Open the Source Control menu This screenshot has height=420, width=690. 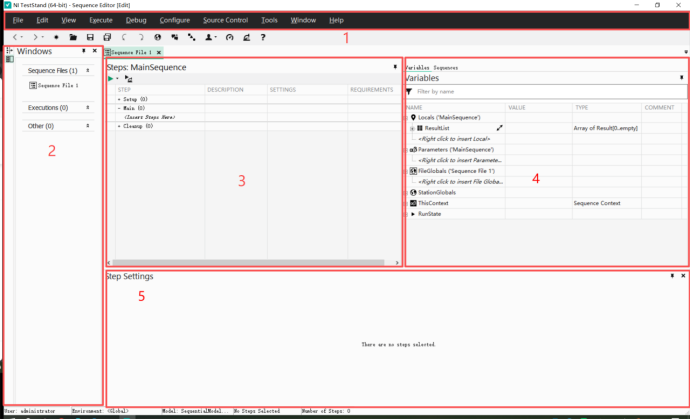click(x=225, y=20)
